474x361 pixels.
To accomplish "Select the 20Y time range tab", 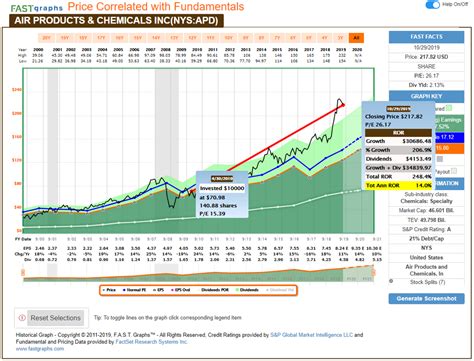I will [46, 38].
